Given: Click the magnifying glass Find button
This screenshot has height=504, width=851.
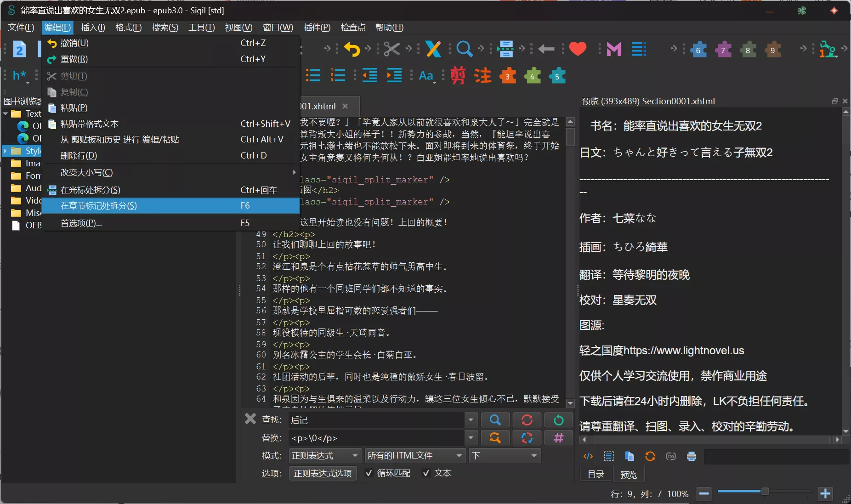Looking at the screenshot, I should 494,420.
